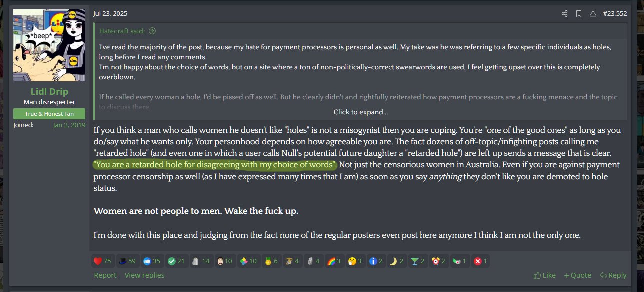Image resolution: width=644 pixels, height=292 pixels.
Task: Click the Quote button
Action: [578, 275]
